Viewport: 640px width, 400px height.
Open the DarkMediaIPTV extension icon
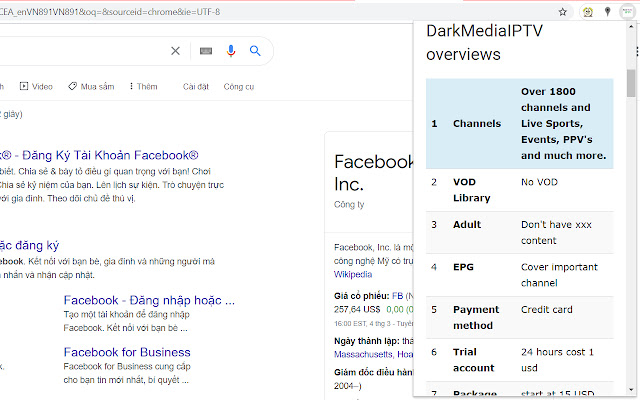pos(626,12)
